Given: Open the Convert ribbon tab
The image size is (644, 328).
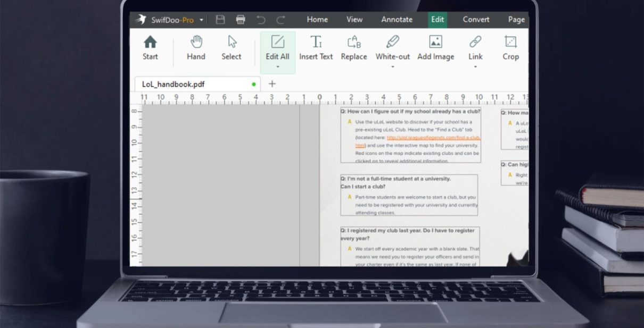Looking at the screenshot, I should pos(476,20).
